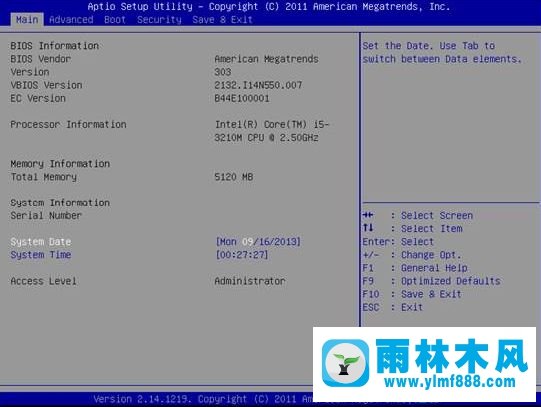The height and width of the screenshot is (407, 541).
Task: Click the Administrator access value
Action: click(250, 281)
